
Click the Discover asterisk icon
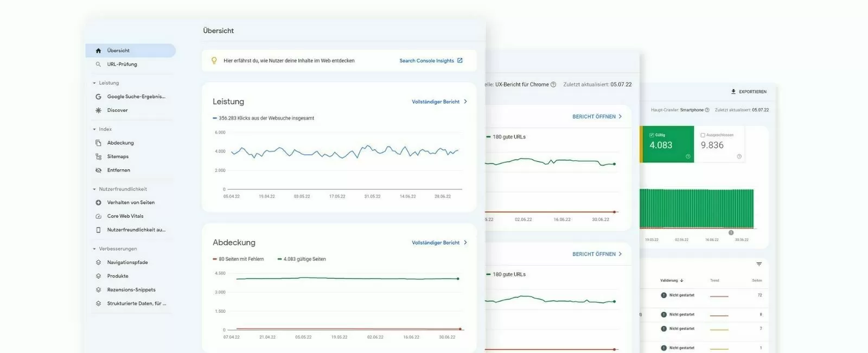pos(98,110)
